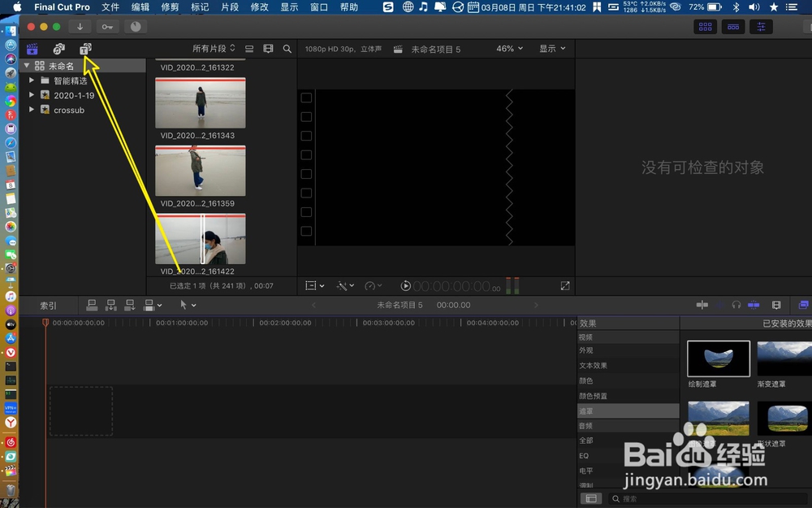812x508 pixels.
Task: Select the 渐变遮罩 effect thumbnail
Action: (x=784, y=358)
